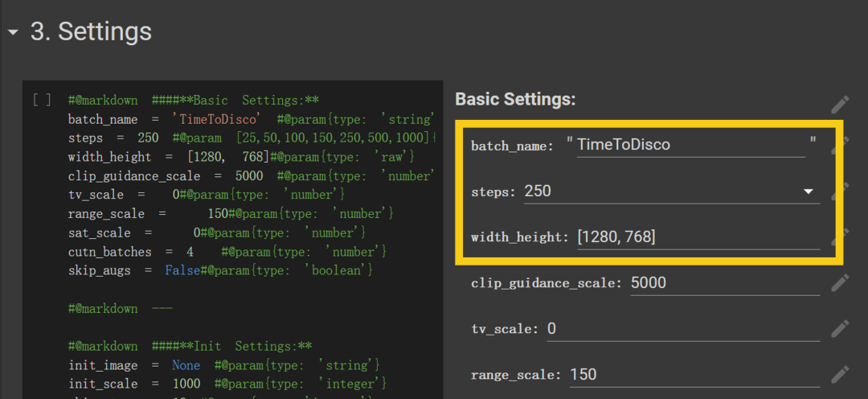Click edit pencil next to tv_scale field
The image size is (868, 399).
point(840,329)
